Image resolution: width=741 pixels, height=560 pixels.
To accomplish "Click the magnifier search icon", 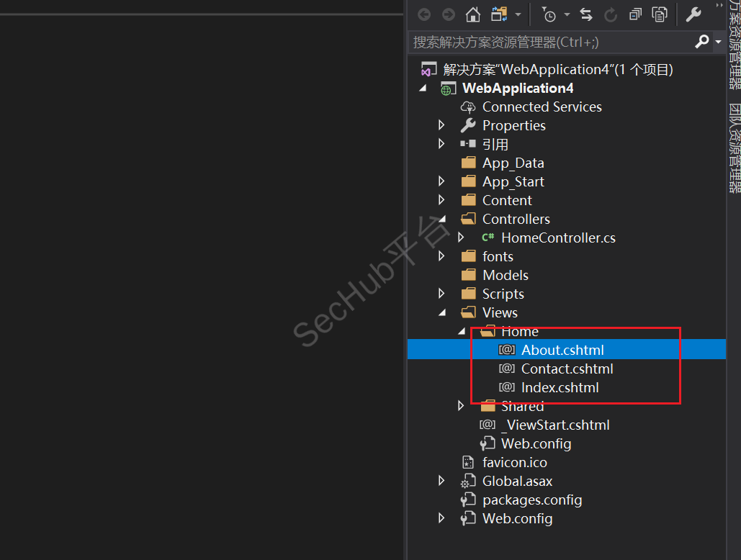I will point(702,42).
